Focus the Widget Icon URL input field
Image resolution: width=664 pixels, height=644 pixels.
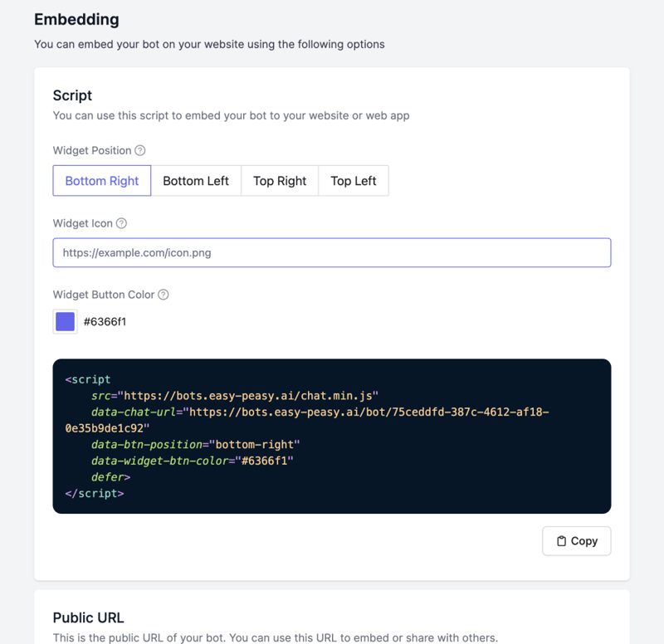coord(332,253)
